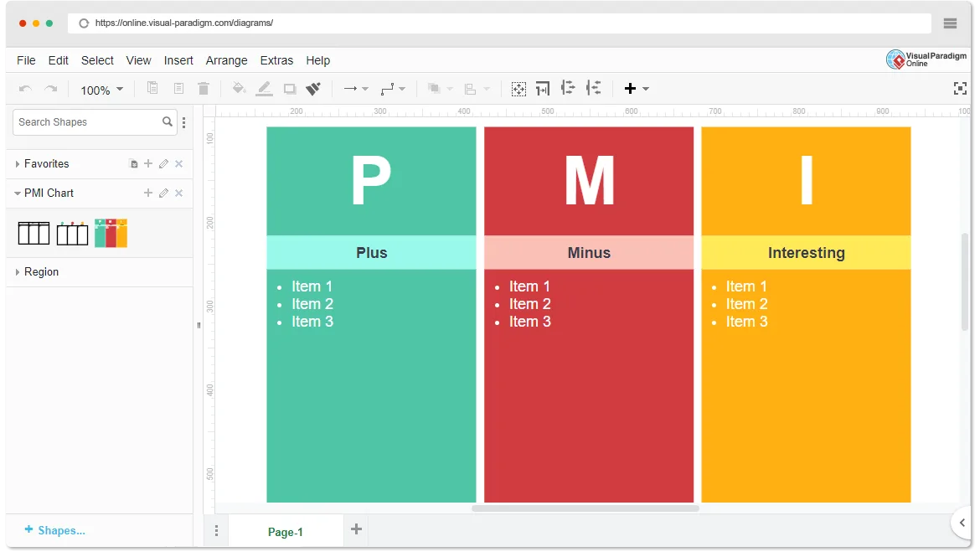This screenshot has width=980, height=557.
Task: Select the Page-1 tab
Action: [286, 532]
